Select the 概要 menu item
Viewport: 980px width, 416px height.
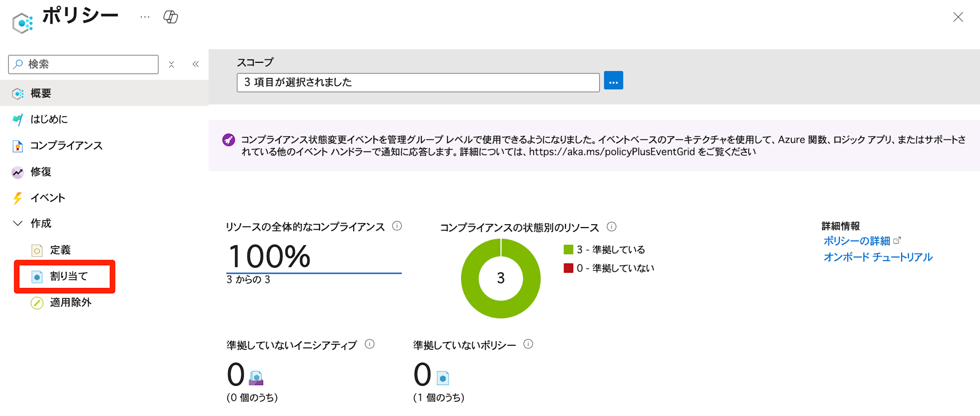coord(104,93)
